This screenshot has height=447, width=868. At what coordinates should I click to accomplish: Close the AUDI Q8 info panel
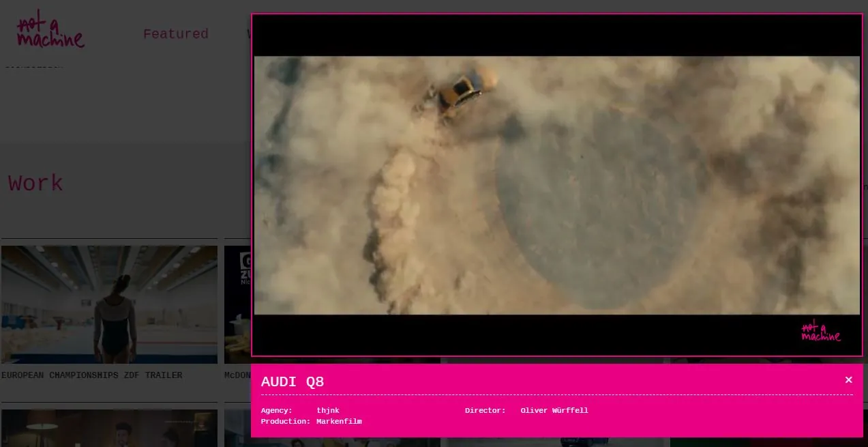tap(848, 380)
